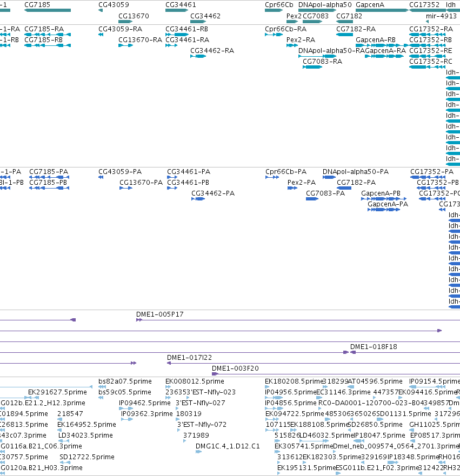Open EST EK291627.5prime
This screenshot has height=476, width=460.
[57, 392]
